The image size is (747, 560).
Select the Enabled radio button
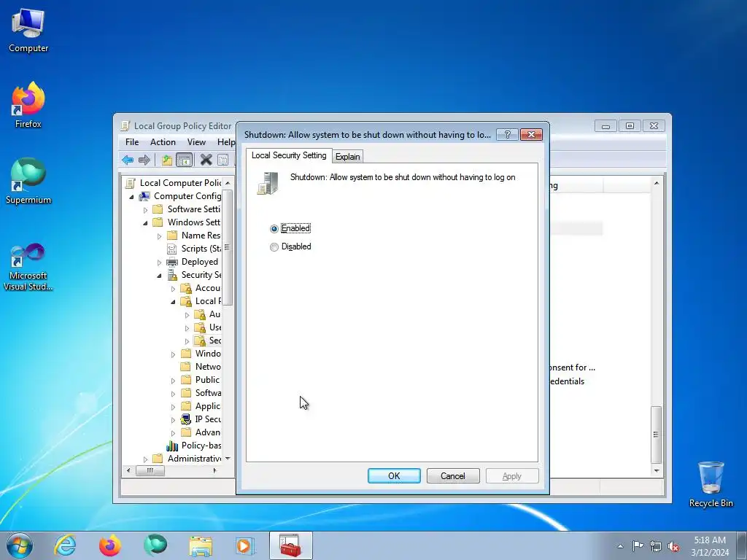(274, 228)
